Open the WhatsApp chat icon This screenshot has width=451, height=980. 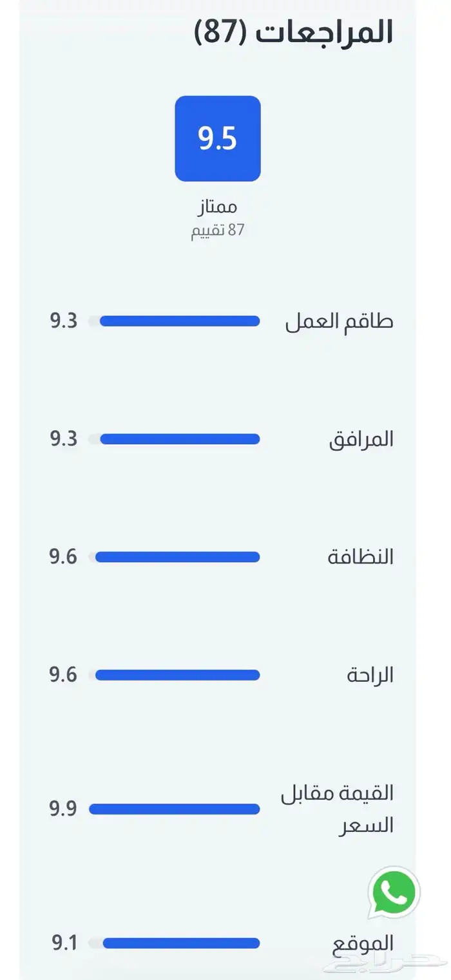394,892
